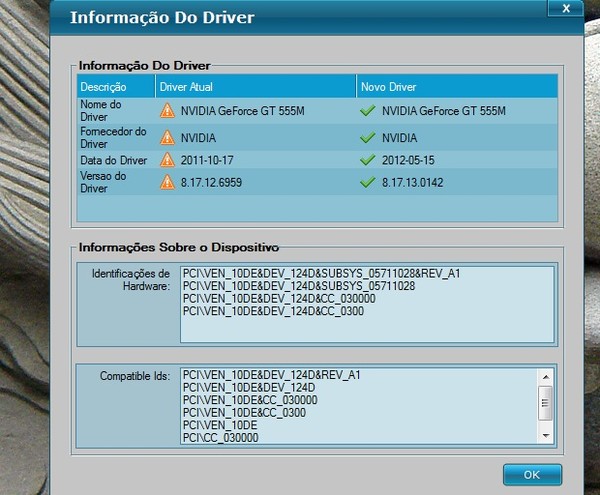Select compatible ID PCI\CC_030000

[220, 438]
